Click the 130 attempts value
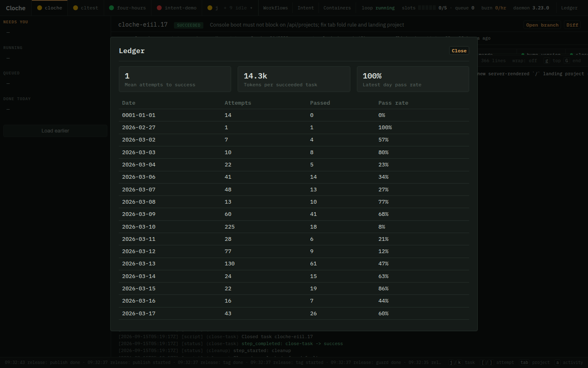This screenshot has width=588, height=368. 229,264
